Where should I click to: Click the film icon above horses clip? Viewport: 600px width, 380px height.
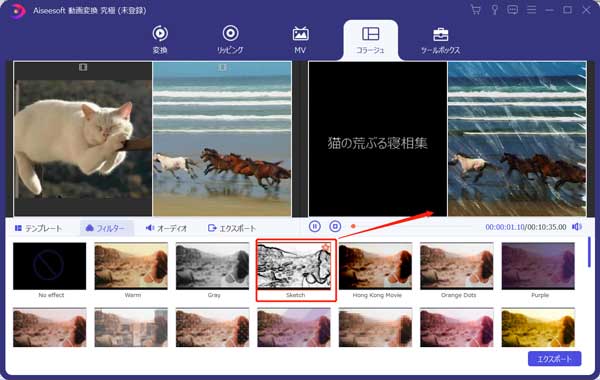(222, 67)
